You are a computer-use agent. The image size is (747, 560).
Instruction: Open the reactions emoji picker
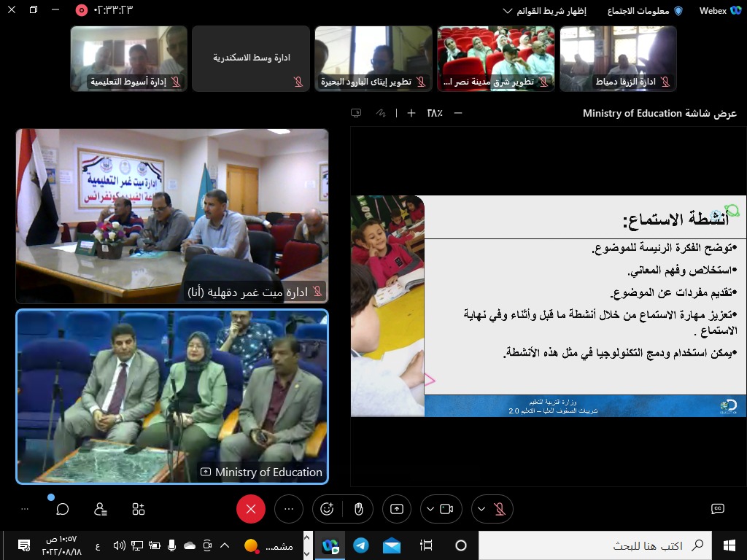(x=327, y=509)
